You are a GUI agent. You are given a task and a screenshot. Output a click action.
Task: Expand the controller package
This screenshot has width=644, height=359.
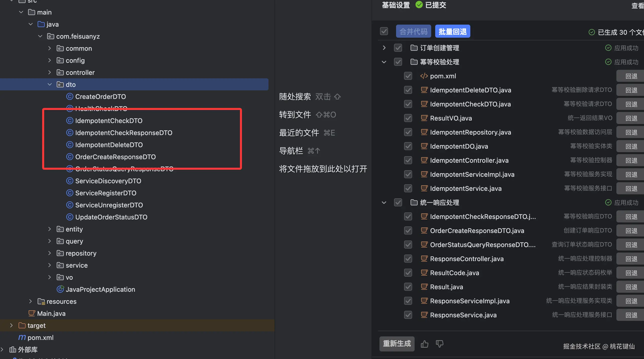[50, 72]
